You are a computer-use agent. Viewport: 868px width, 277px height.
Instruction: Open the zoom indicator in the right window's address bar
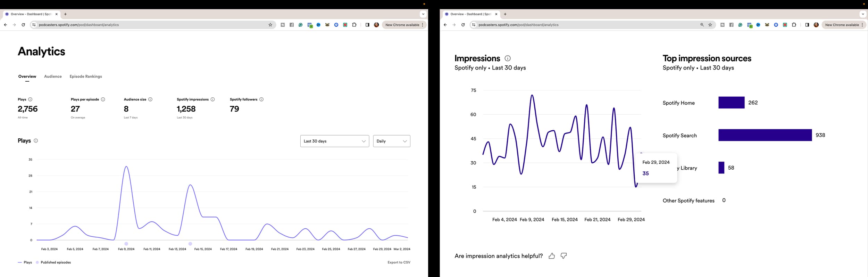[702, 25]
